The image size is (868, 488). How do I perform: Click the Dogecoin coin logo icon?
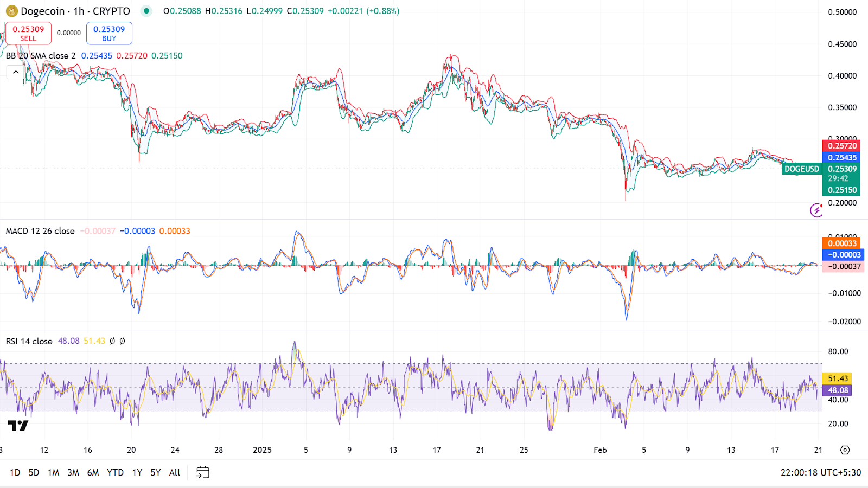(11, 11)
